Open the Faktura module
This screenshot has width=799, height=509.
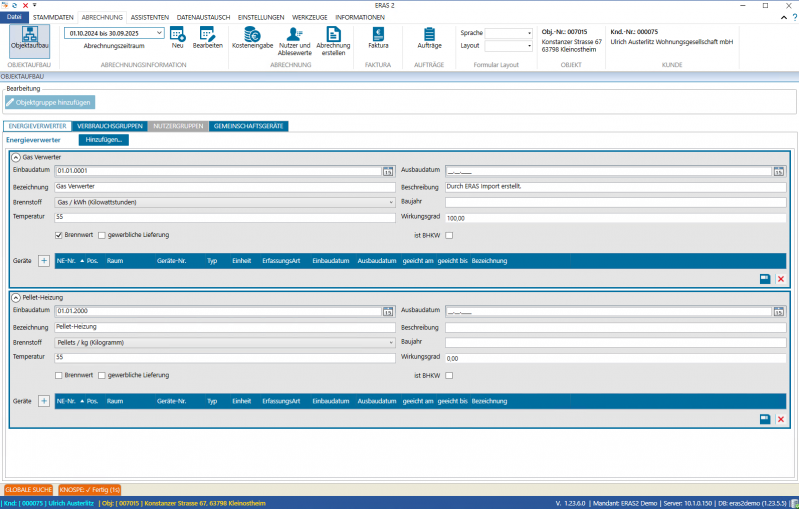(x=378, y=38)
